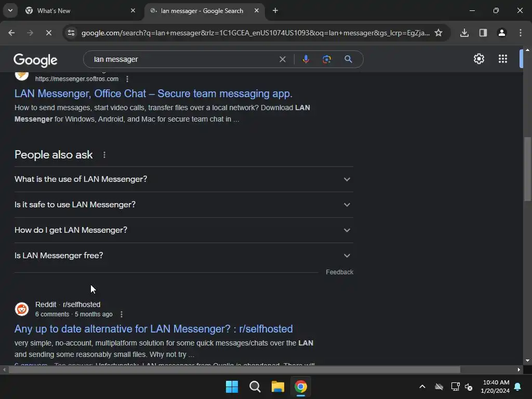Open Reddit alternative for LAN Messenger link

[153, 329]
